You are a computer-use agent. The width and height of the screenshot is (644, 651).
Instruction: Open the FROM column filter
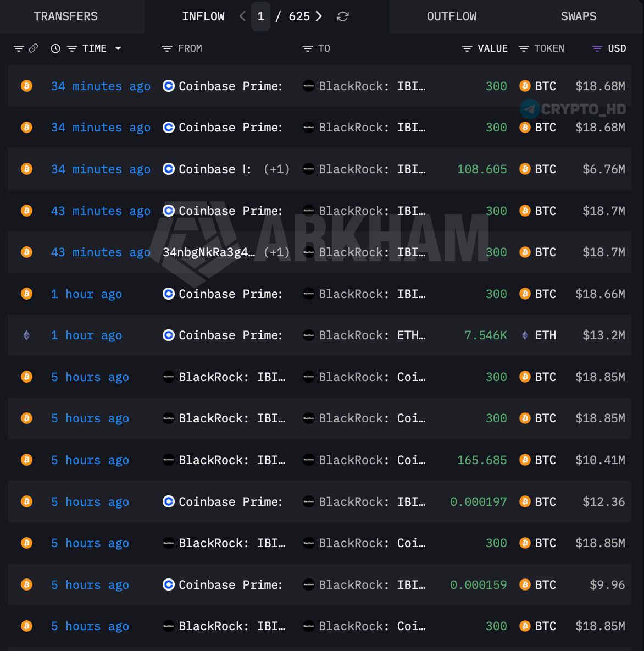[167, 48]
